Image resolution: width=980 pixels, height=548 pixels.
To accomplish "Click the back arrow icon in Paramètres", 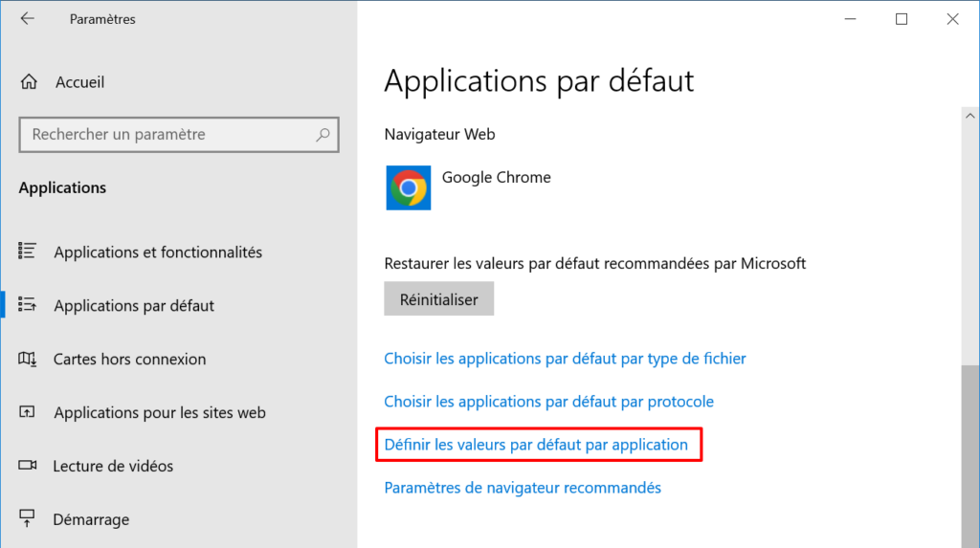I will 27,19.
